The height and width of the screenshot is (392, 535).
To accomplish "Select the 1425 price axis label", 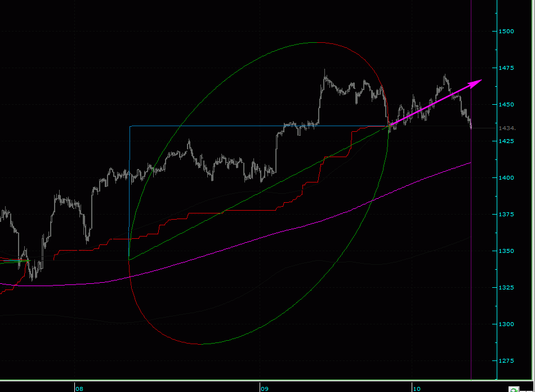I will [x=506, y=141].
